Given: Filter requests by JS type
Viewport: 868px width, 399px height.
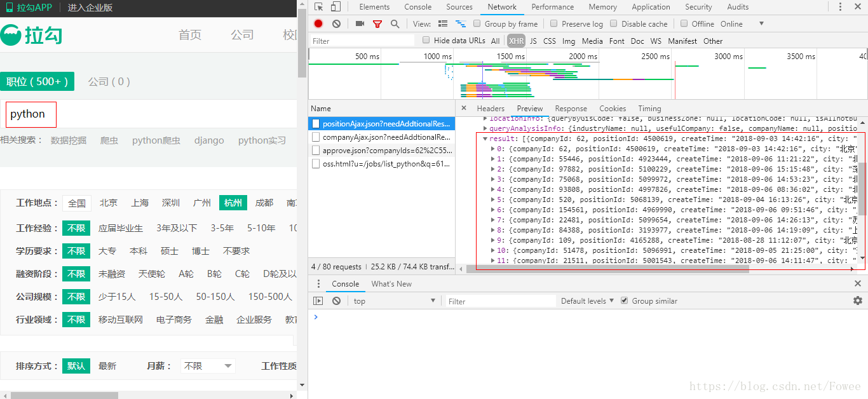Looking at the screenshot, I should [533, 41].
